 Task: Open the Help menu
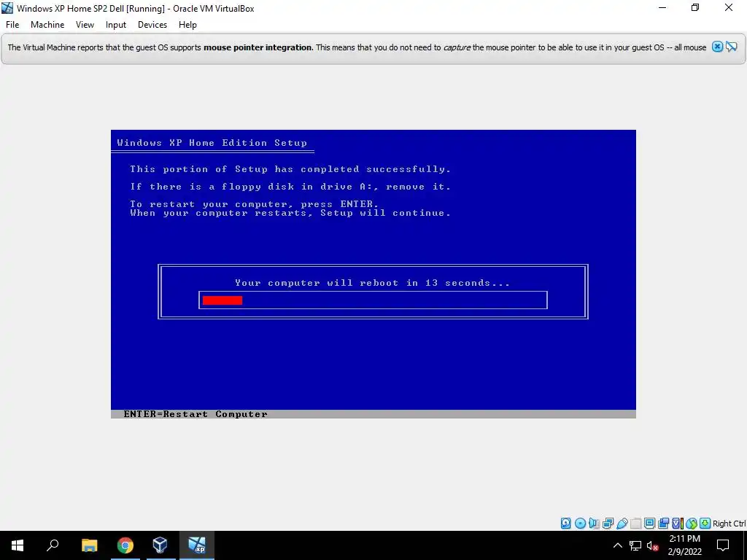coord(187,25)
